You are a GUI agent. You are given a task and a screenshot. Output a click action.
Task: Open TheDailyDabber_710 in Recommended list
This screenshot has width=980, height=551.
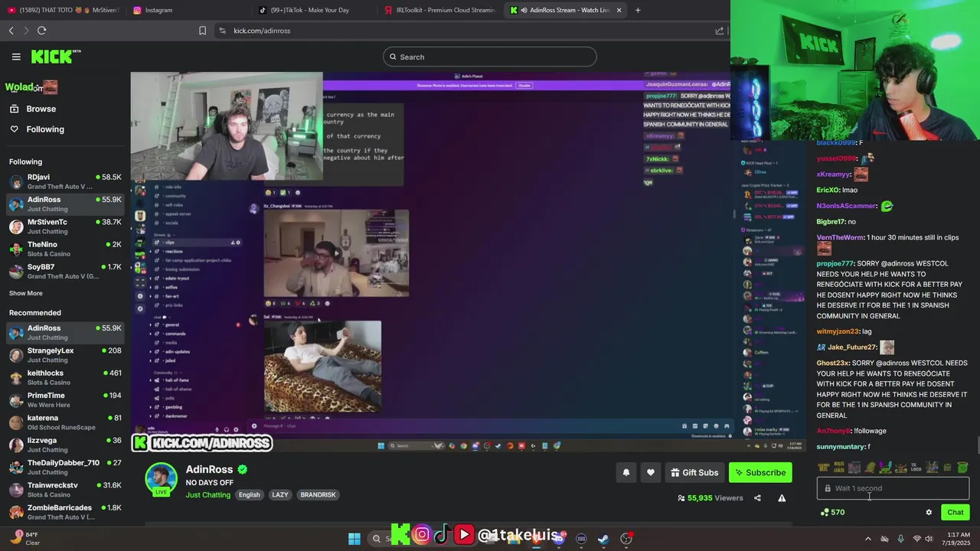pos(66,467)
